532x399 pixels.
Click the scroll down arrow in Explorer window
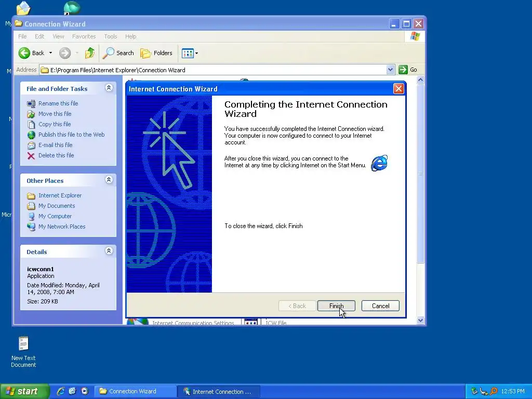(420, 320)
